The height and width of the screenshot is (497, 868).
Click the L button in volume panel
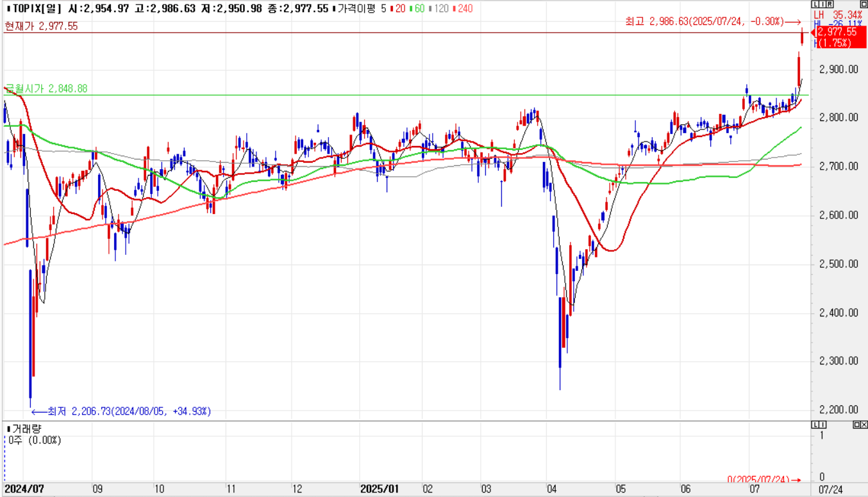pyautogui.click(x=814, y=425)
